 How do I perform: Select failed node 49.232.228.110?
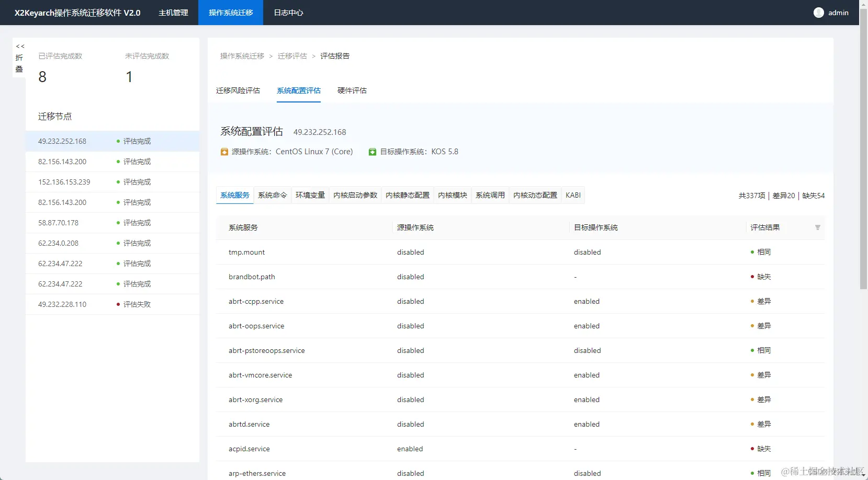(112, 304)
